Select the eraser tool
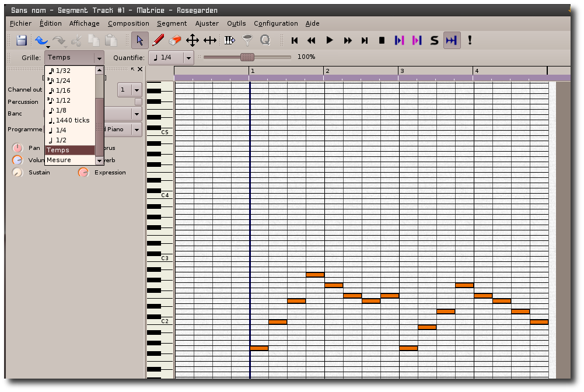The image size is (584, 392). (x=175, y=40)
